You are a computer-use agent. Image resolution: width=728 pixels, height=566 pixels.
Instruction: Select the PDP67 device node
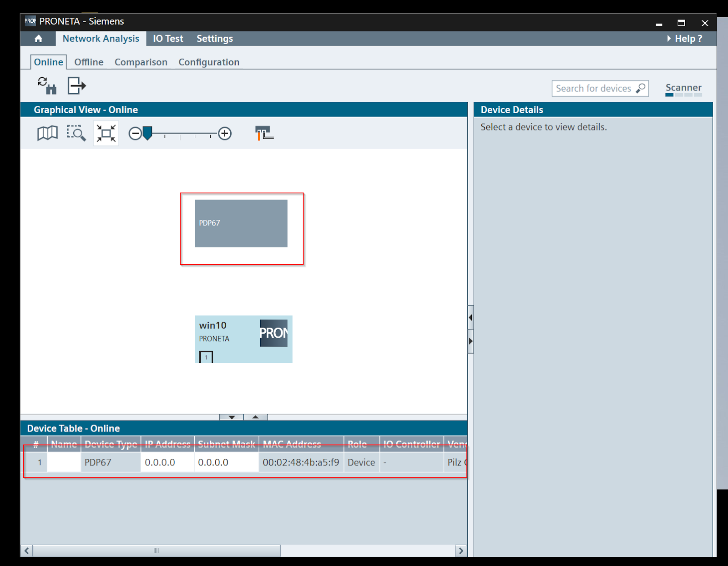pyautogui.click(x=241, y=224)
